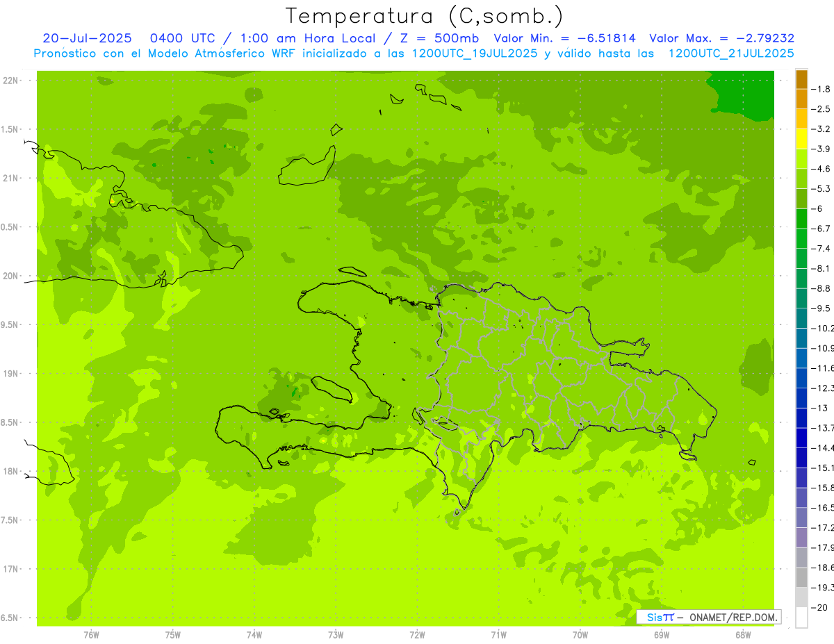Click the -13 color scale label
Viewport: 834px width, 644px height.
[x=819, y=408]
